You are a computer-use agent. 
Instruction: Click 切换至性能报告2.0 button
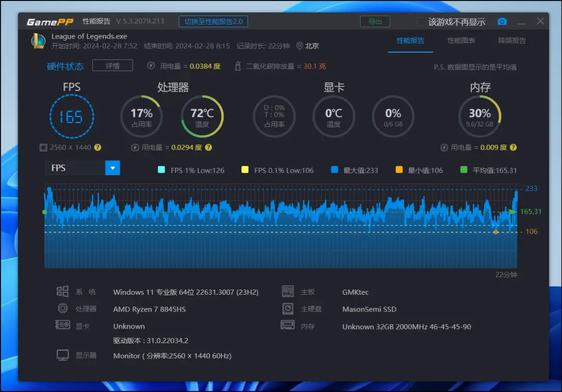pos(213,21)
